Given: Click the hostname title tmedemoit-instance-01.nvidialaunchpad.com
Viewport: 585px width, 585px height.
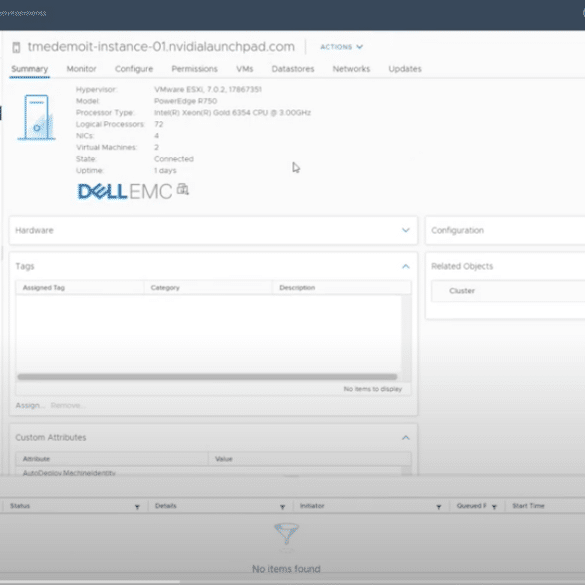Looking at the screenshot, I should coord(161,47).
